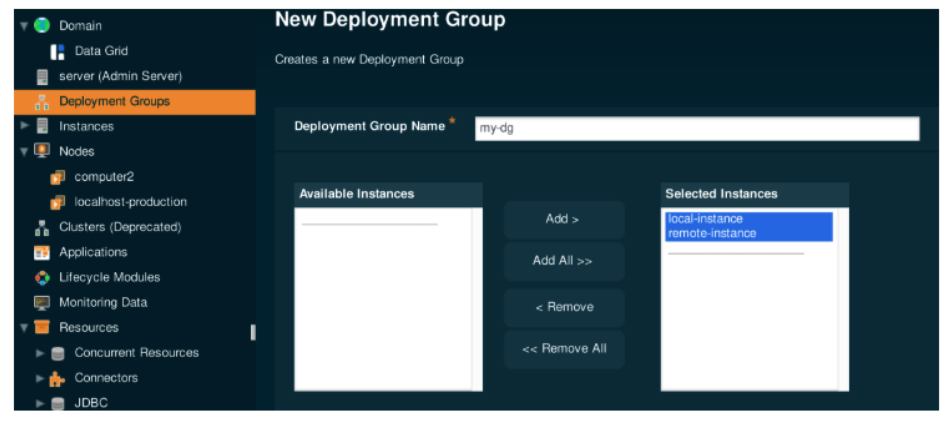Select localhost-production node
947x422 pixels.
coord(130,202)
